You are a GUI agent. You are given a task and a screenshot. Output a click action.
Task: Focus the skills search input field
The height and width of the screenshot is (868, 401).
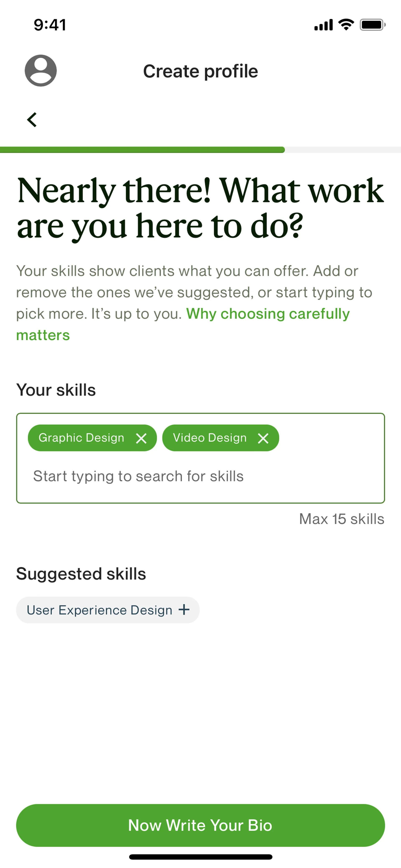(x=138, y=476)
